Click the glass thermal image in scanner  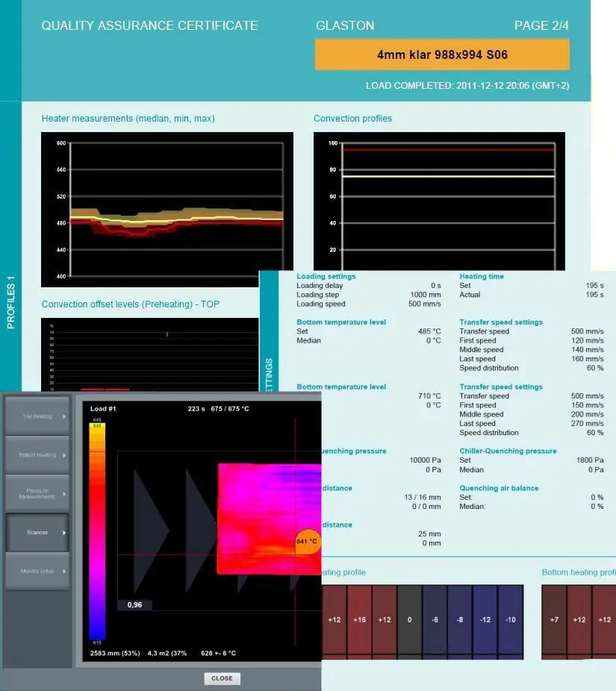point(270,519)
